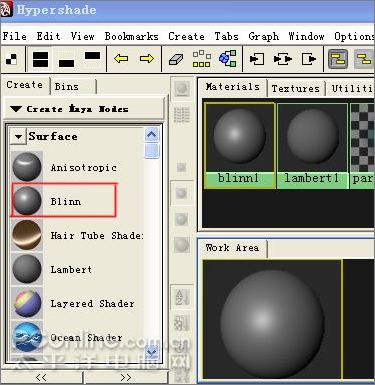Click the scroll down arrow in node list

coord(152,352)
